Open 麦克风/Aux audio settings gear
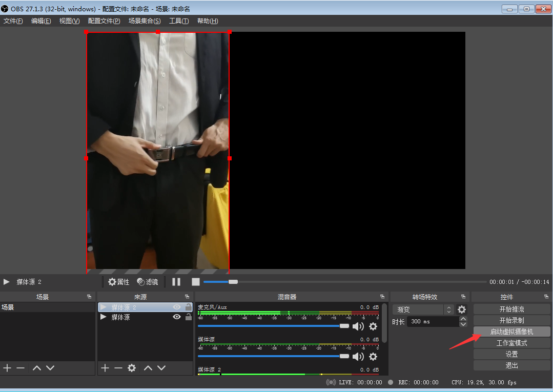The image size is (553, 392). pos(373,326)
